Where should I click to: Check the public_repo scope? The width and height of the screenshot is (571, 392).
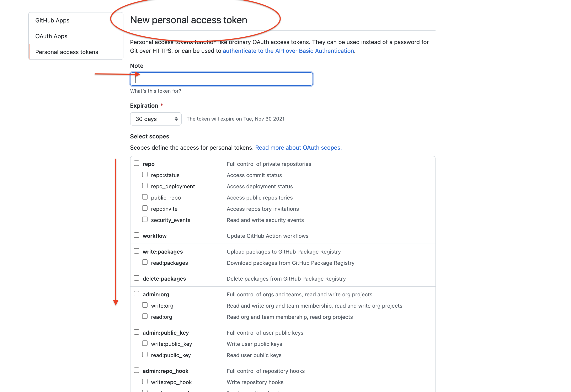point(145,197)
